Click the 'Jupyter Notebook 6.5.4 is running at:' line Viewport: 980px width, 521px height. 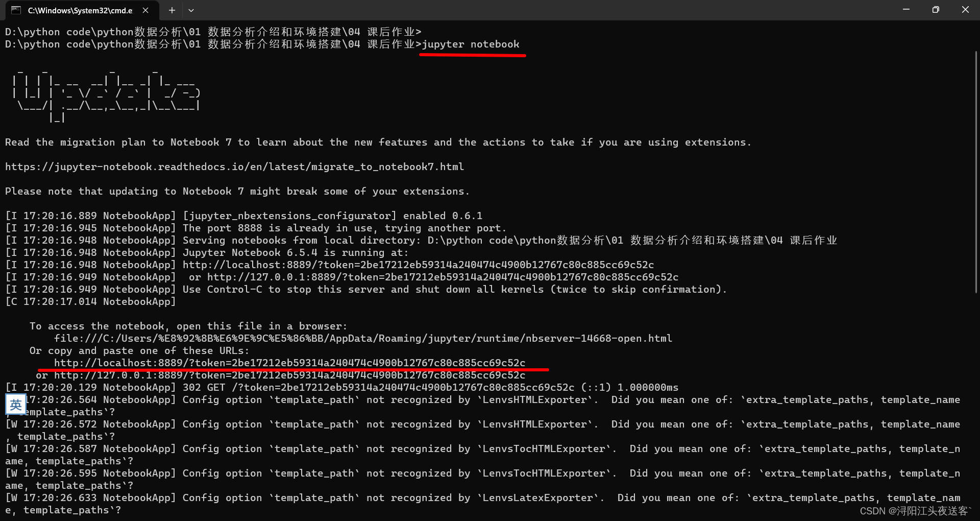coord(207,252)
